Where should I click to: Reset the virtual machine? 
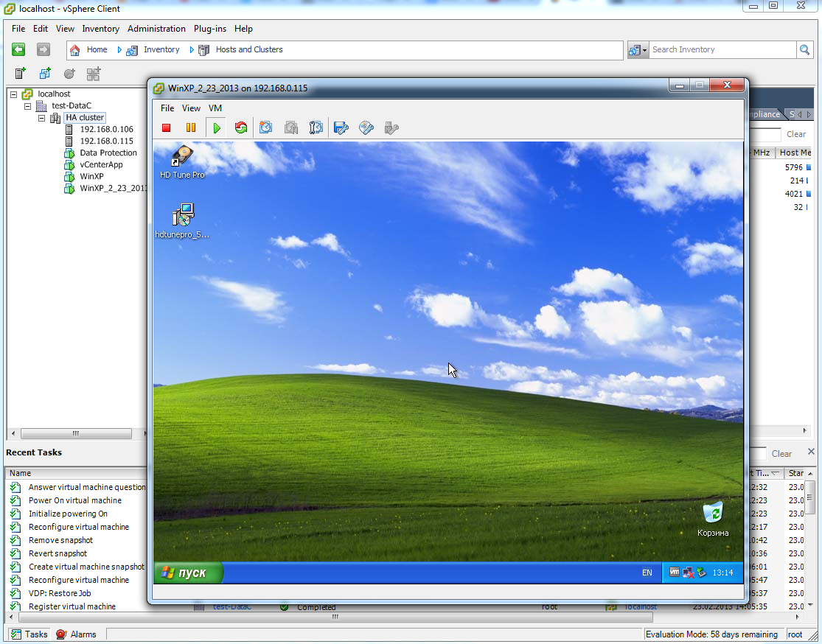tap(240, 128)
